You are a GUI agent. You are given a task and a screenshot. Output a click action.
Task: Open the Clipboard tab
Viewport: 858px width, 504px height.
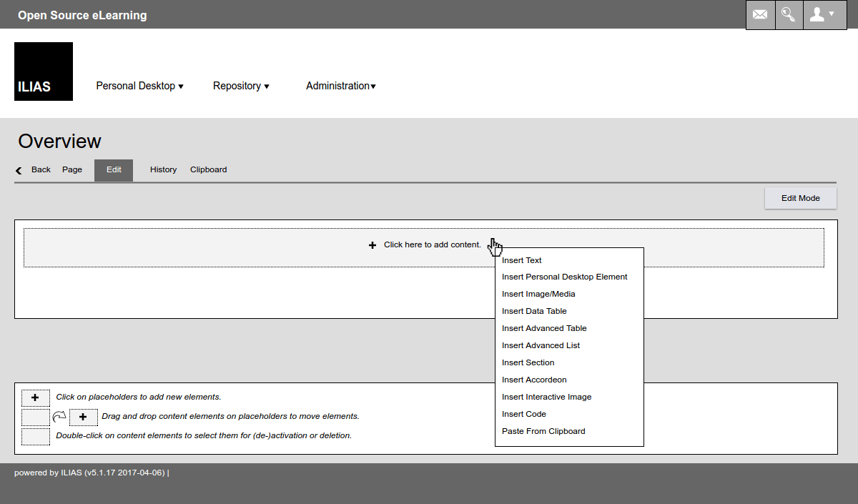(208, 170)
